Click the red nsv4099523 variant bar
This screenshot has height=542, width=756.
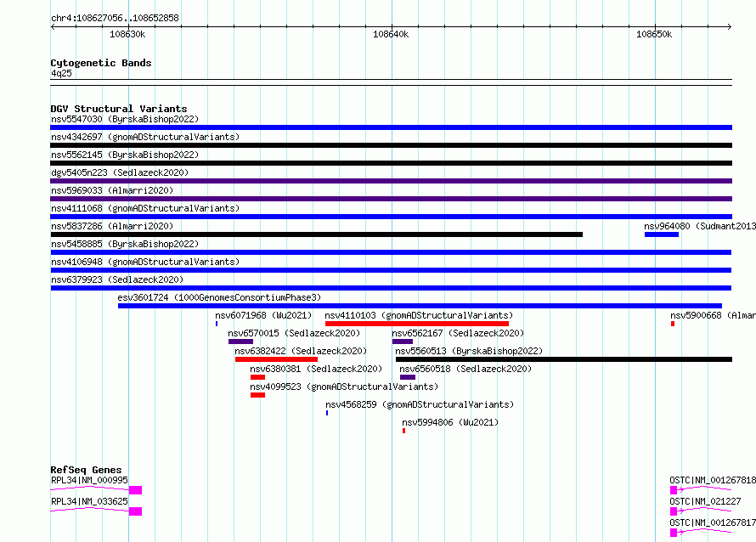258,395
